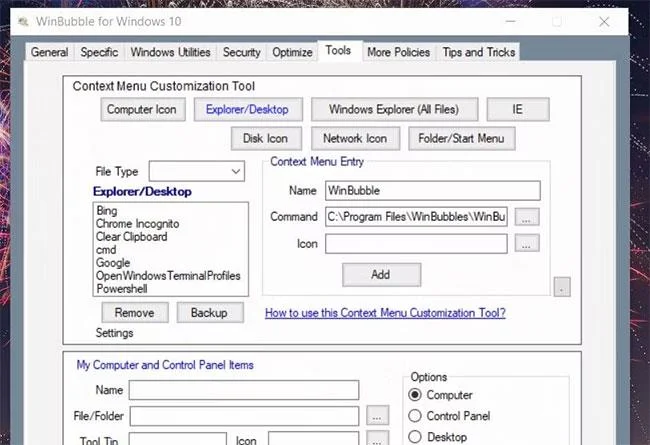Screen dimensions: 650x445
Task: Browse for File/Folder with ellipsis button
Action: (x=377, y=416)
